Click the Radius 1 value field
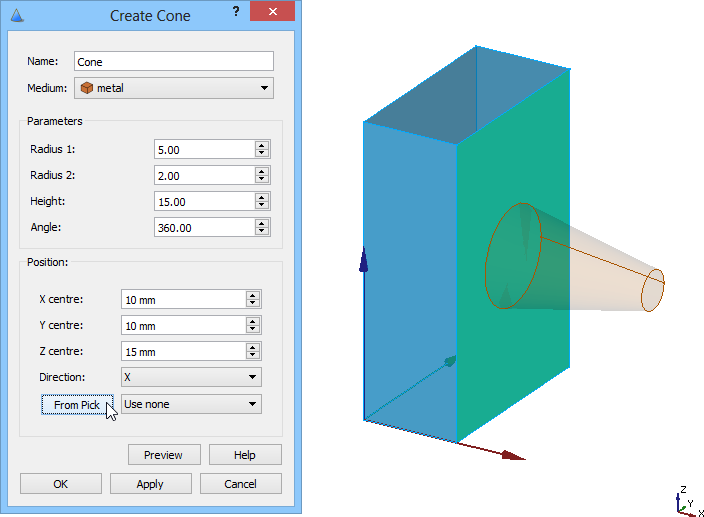The image size is (704, 517). [x=205, y=149]
